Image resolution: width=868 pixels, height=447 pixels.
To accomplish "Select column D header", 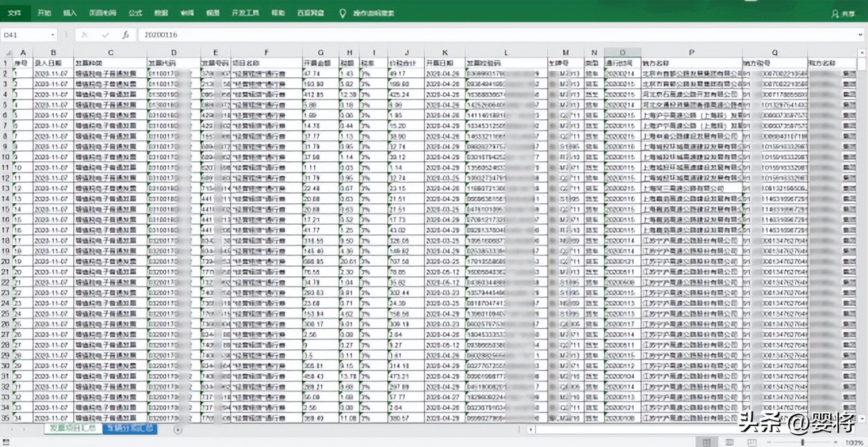I will coord(174,53).
